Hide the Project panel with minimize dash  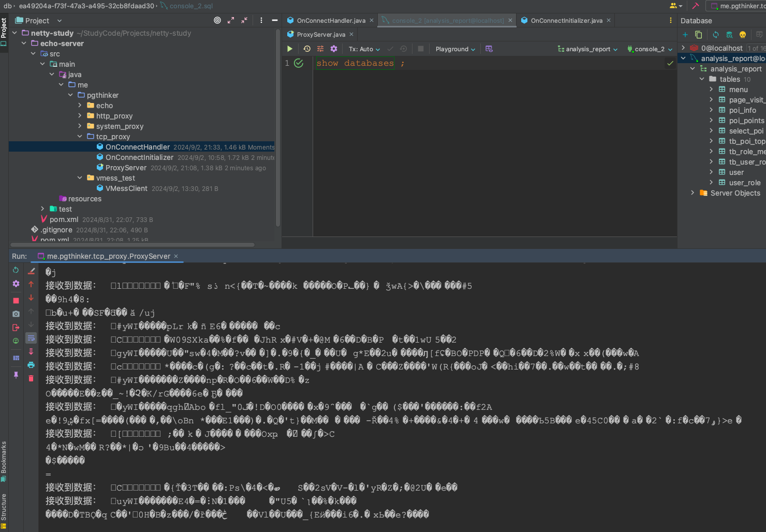[275, 20]
